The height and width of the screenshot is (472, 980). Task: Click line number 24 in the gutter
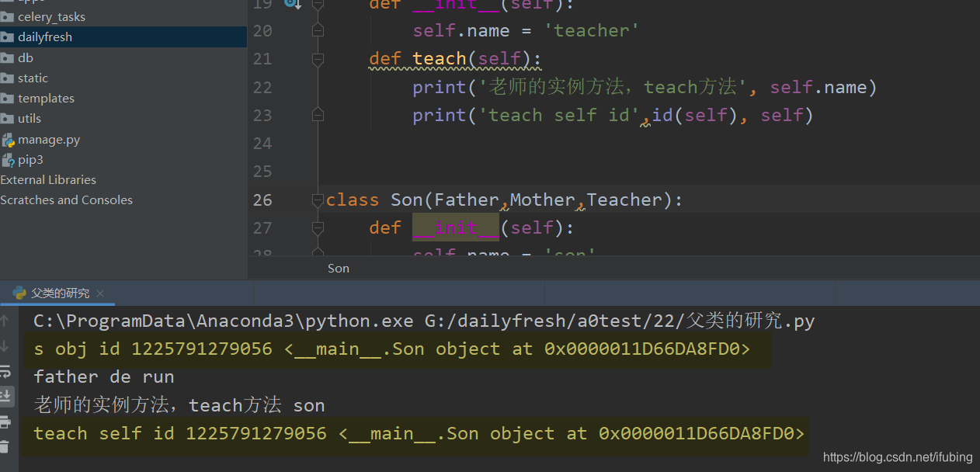[262, 144]
